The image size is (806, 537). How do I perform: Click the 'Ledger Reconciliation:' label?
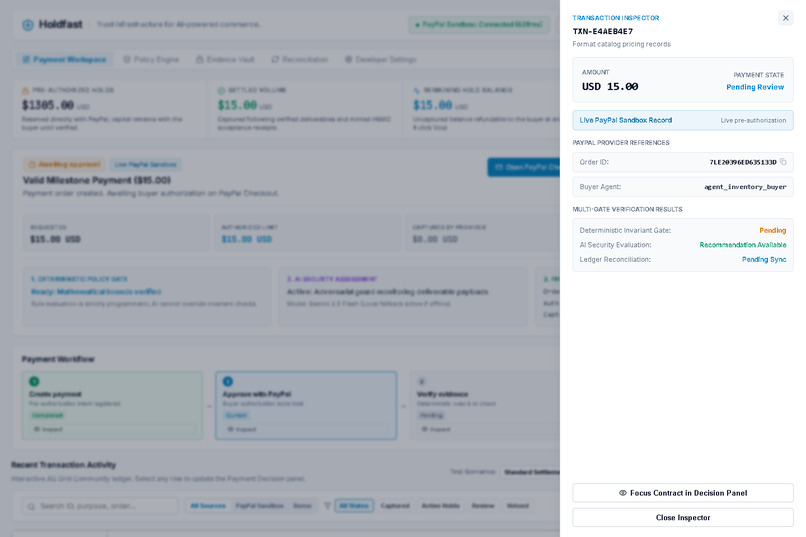(615, 260)
